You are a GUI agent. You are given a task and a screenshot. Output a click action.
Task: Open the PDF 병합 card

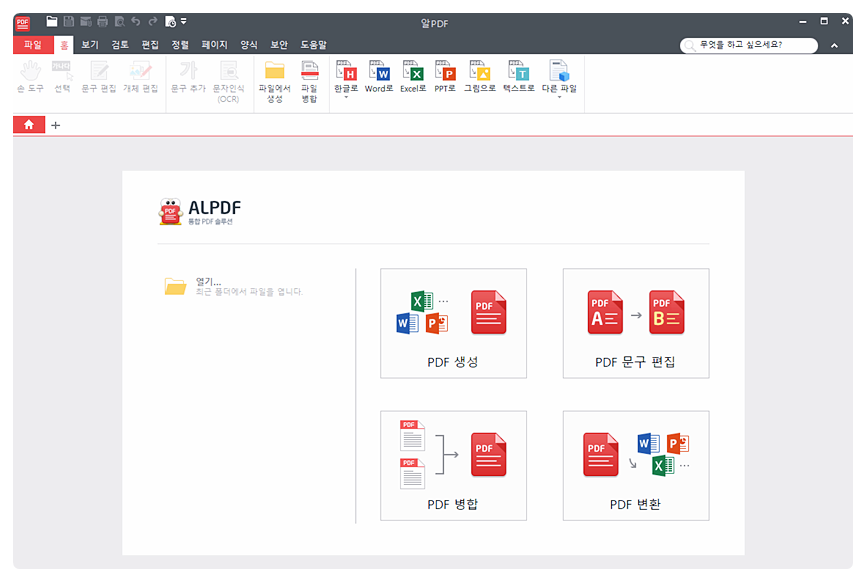pyautogui.click(x=453, y=465)
